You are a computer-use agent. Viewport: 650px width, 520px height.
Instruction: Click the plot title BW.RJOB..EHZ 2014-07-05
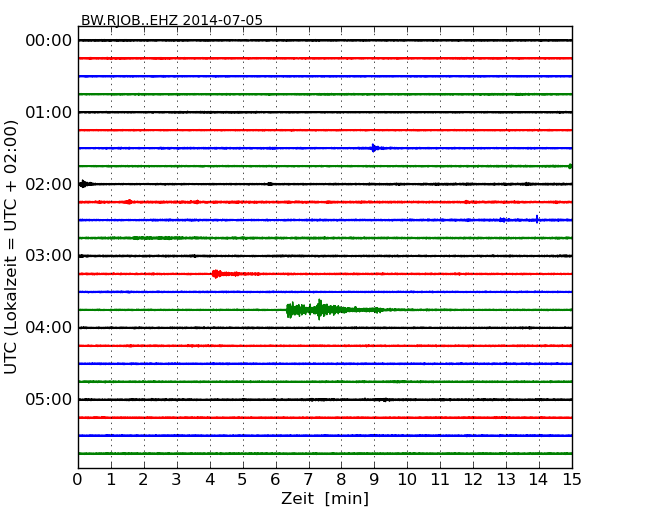(172, 20)
